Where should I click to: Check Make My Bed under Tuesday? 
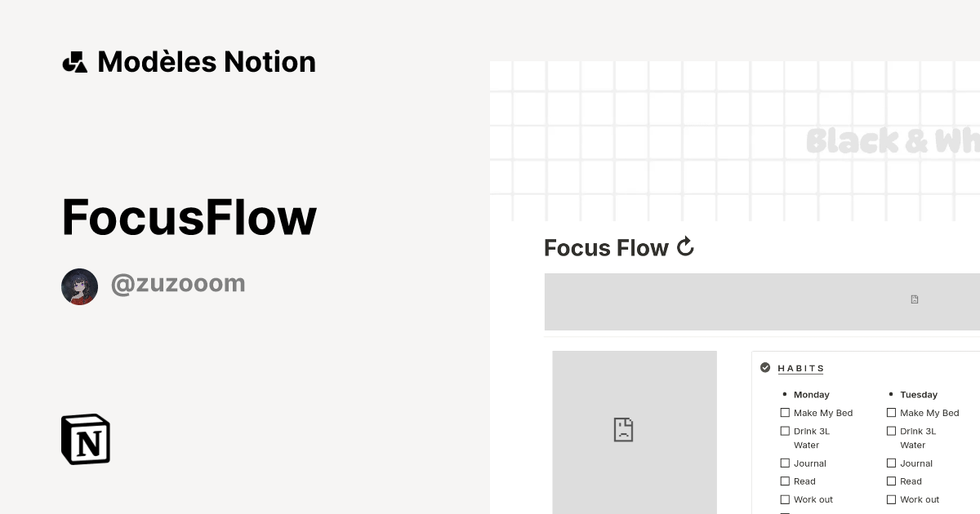tap(891, 412)
